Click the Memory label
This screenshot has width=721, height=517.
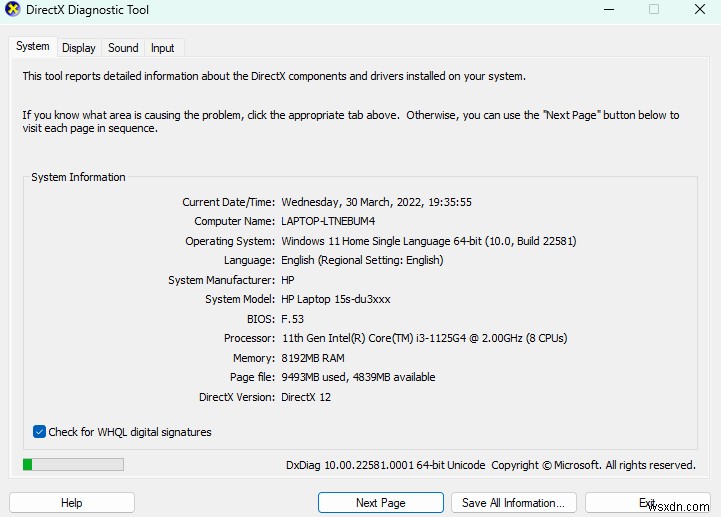[x=254, y=358]
